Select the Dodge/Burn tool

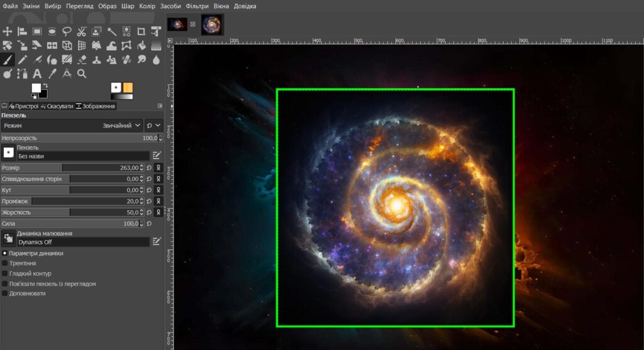click(x=8, y=74)
